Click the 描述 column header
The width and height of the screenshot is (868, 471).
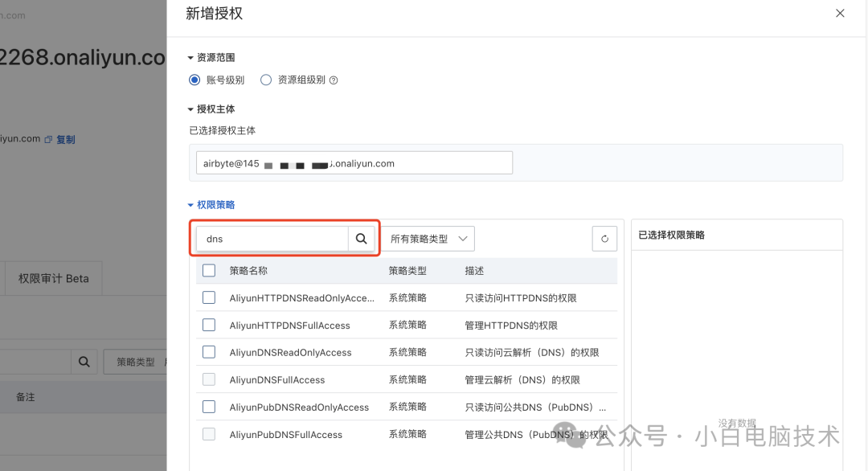474,271
